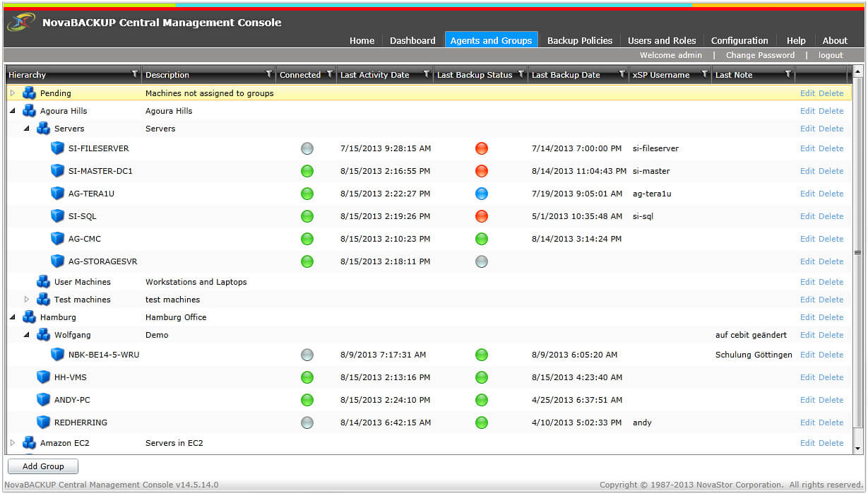Click the scrollbar down arrow
Viewport: 868px width, 496px height.
pos(858,448)
